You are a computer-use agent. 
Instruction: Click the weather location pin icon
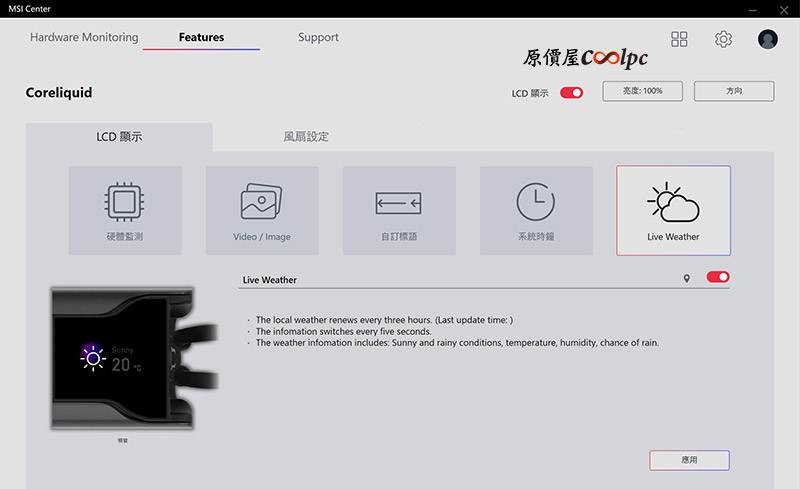point(687,278)
